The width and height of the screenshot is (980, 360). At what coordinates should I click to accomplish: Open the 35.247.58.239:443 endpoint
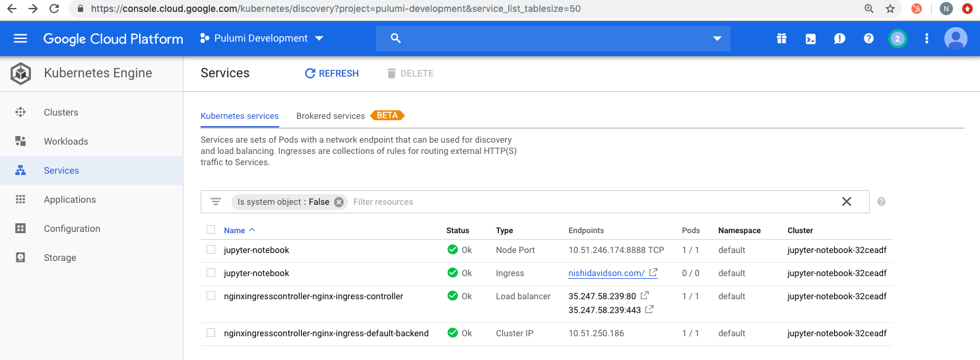click(604, 310)
